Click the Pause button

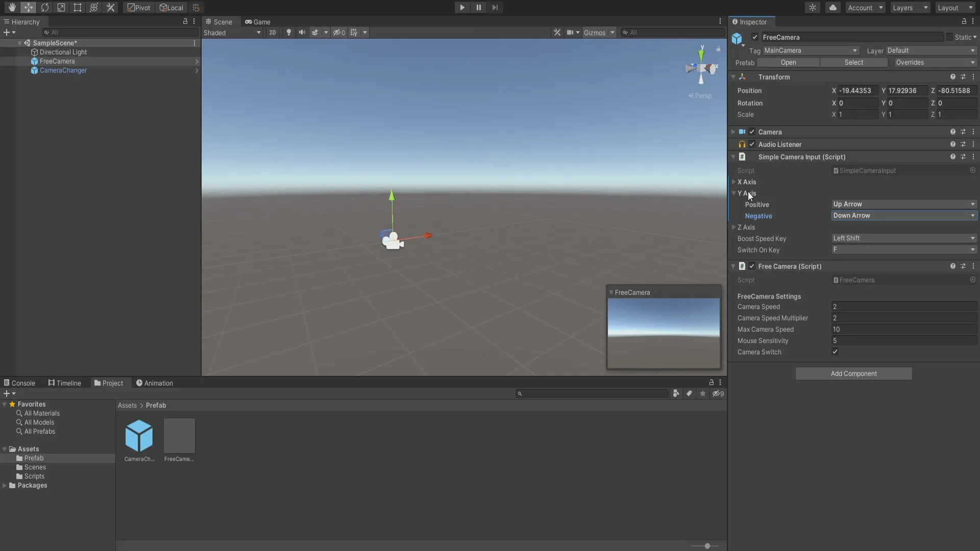click(478, 8)
